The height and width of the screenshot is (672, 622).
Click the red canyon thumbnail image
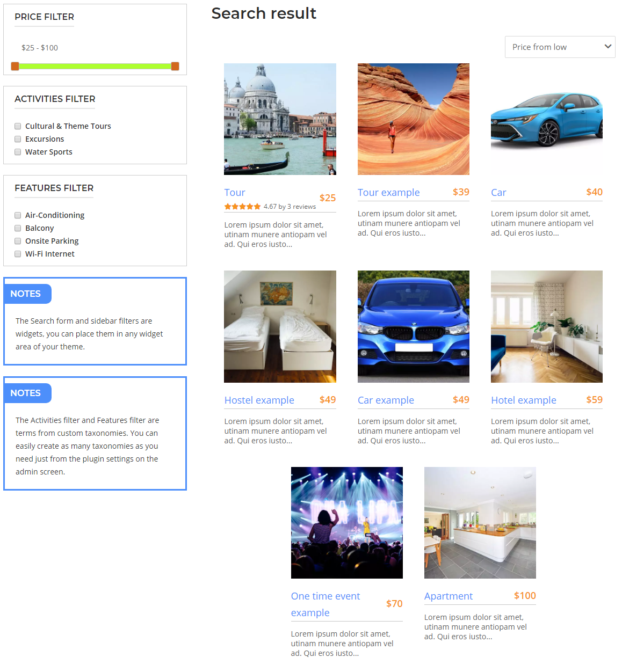point(414,119)
